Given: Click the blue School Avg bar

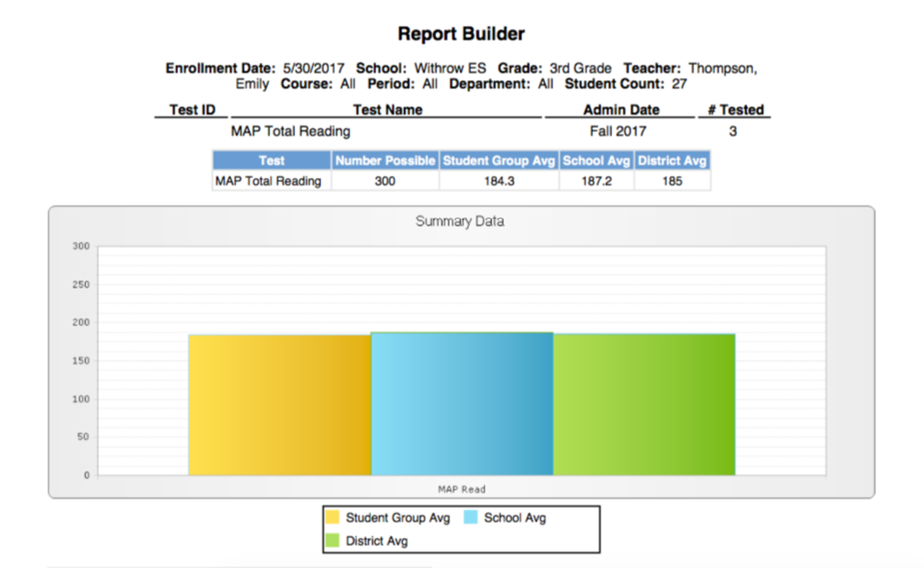Looking at the screenshot, I should (462, 403).
